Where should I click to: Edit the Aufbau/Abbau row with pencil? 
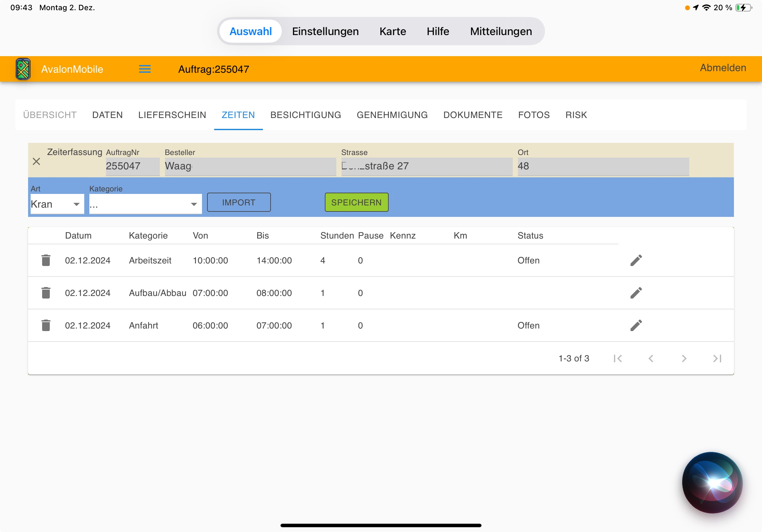636,293
